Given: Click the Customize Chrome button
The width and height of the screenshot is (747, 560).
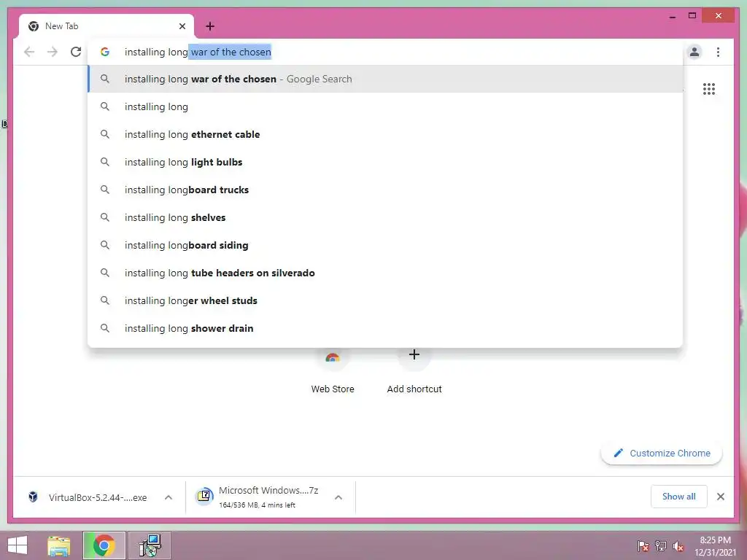Looking at the screenshot, I should tap(662, 454).
